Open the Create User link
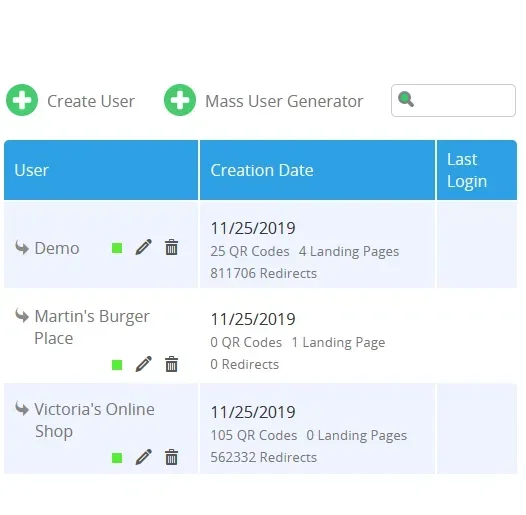Viewport: 526px width, 515px height. tap(91, 101)
